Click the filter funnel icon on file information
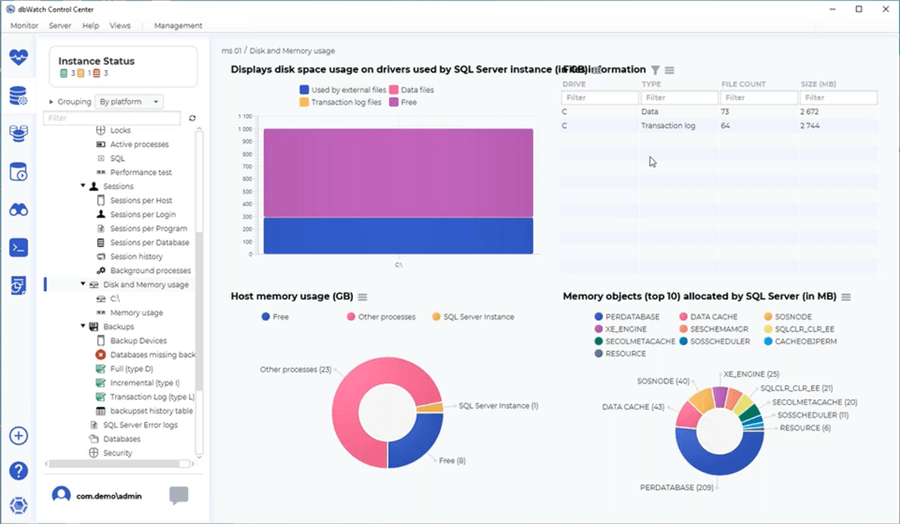The image size is (900, 524). [655, 70]
